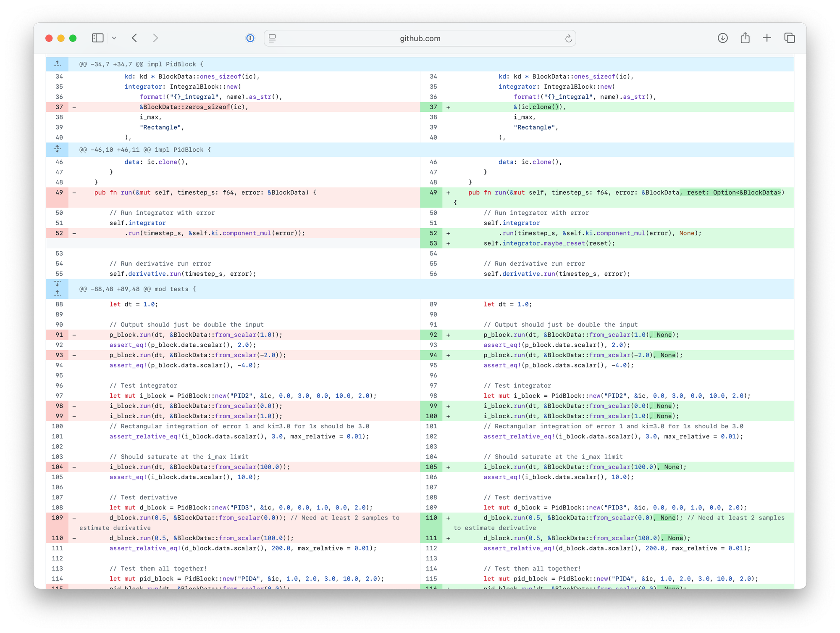The width and height of the screenshot is (840, 633).
Task: Select the left-side deleted line number 49
Action: pos(59,193)
